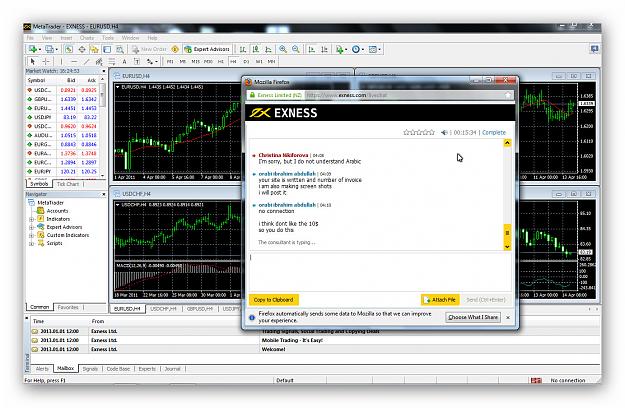Select the text 'A' drawing tool
This screenshot has width=625, height=408.
124,61
